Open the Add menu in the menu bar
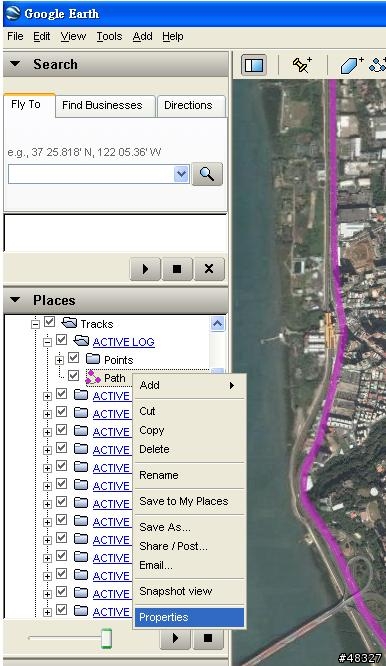Screen dimensions: 386x666 click(x=142, y=37)
